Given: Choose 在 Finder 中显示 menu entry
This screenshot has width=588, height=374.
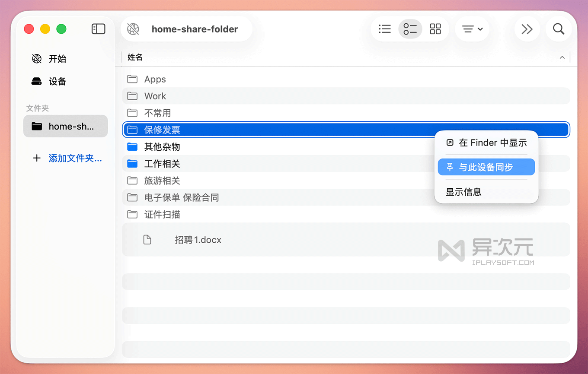Looking at the screenshot, I should click(x=486, y=143).
